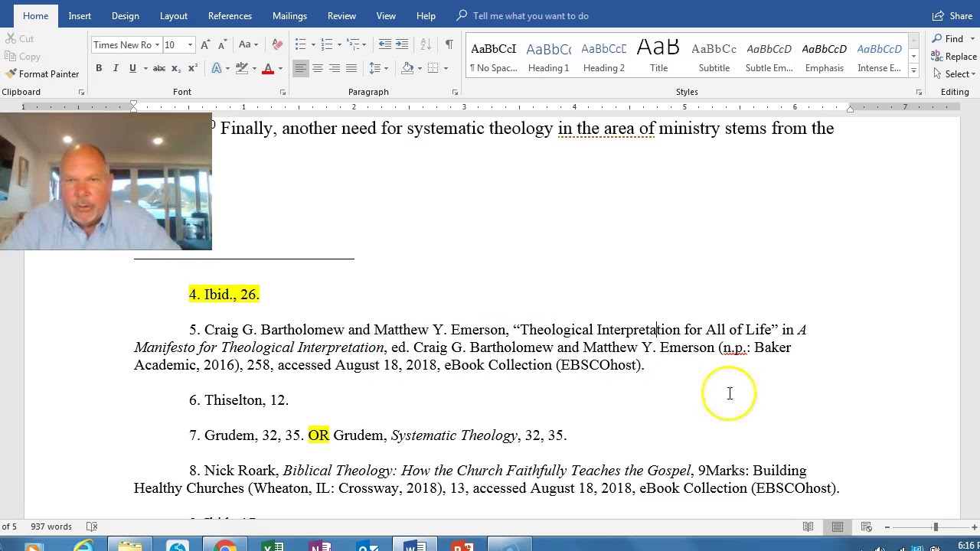Toggle bold formatting

[99, 69]
